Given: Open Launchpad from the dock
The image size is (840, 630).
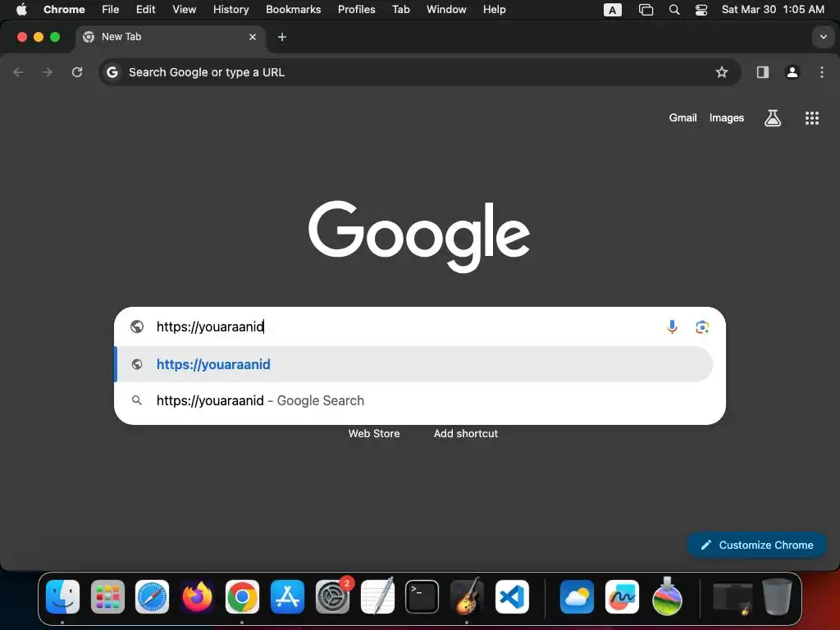Looking at the screenshot, I should point(107,597).
